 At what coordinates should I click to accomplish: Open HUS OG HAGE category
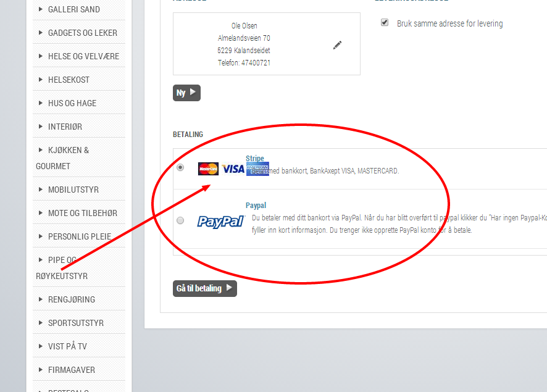click(x=72, y=103)
